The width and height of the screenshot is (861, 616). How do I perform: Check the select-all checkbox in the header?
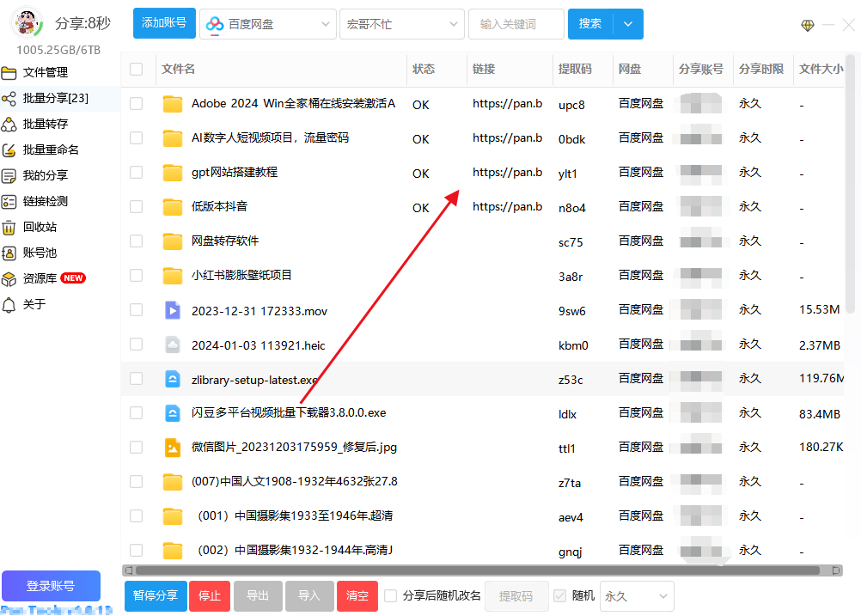135,70
